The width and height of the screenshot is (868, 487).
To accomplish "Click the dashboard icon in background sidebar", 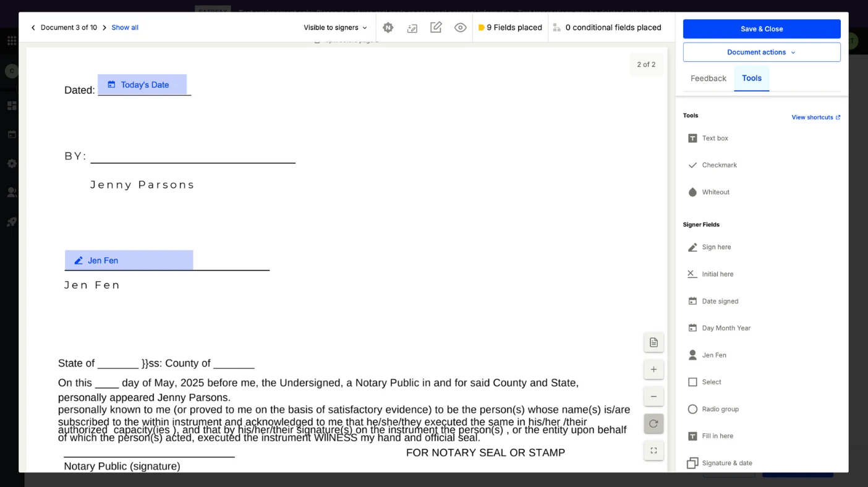I will click(x=12, y=106).
